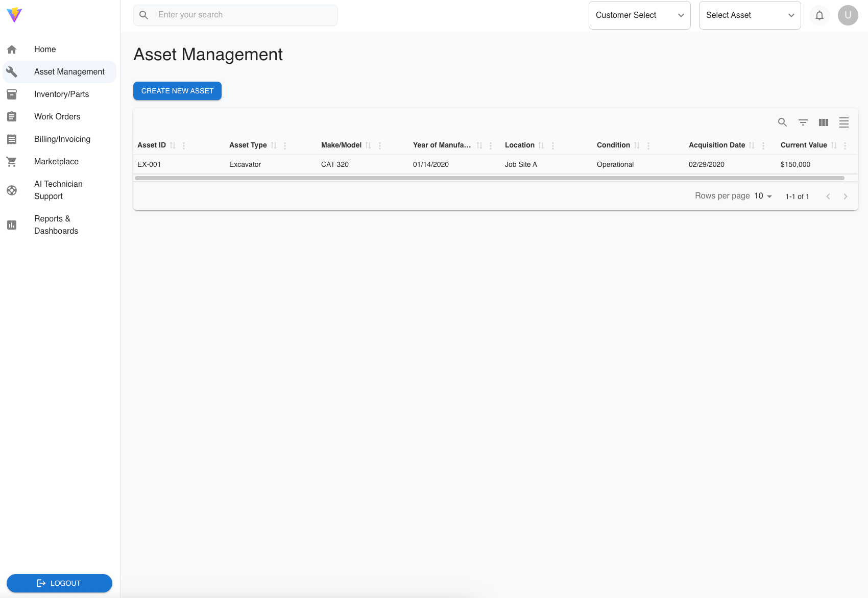Change rows per page value 10
This screenshot has width=868, height=598.
click(763, 196)
